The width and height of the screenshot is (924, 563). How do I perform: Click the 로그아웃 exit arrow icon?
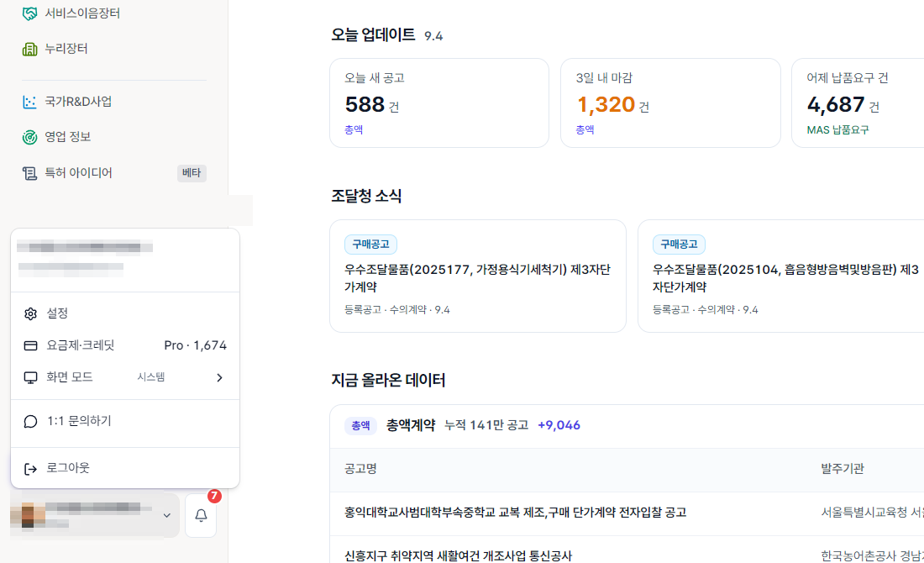(30, 469)
